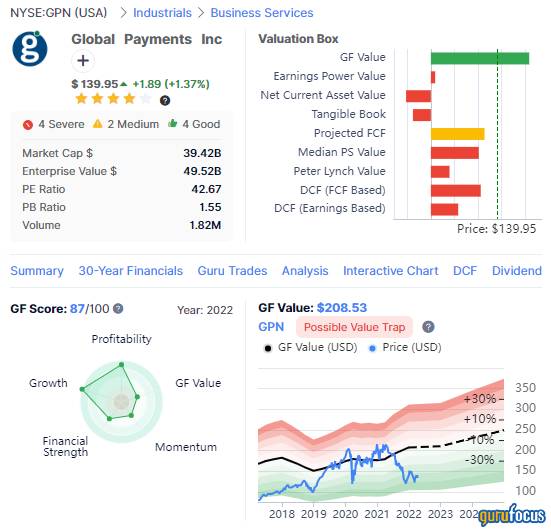Add stock with the plus button
The height and width of the screenshot is (532, 551).
pyautogui.click(x=83, y=61)
